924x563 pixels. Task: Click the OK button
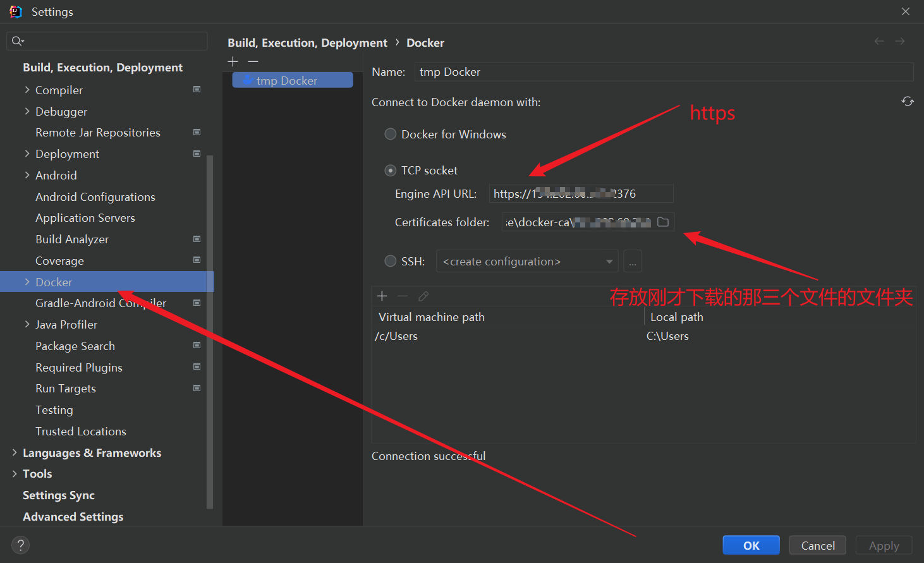751,545
